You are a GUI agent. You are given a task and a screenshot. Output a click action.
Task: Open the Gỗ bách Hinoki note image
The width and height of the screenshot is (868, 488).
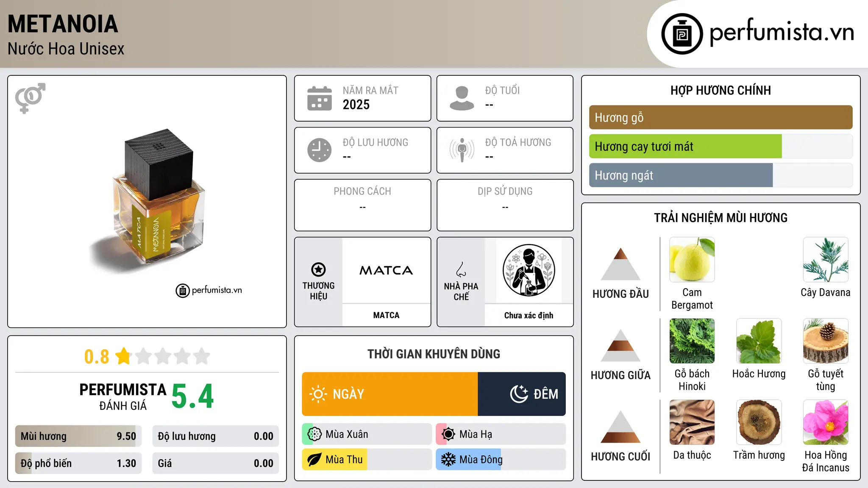coord(692,341)
